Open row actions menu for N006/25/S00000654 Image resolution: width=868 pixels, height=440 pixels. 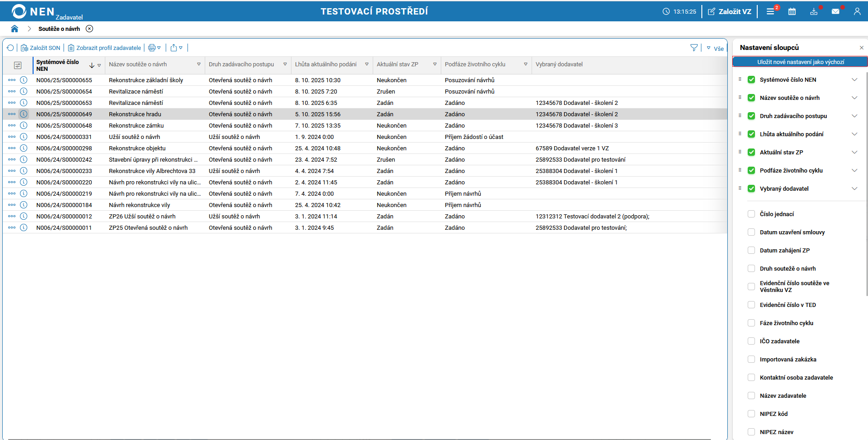pos(12,91)
